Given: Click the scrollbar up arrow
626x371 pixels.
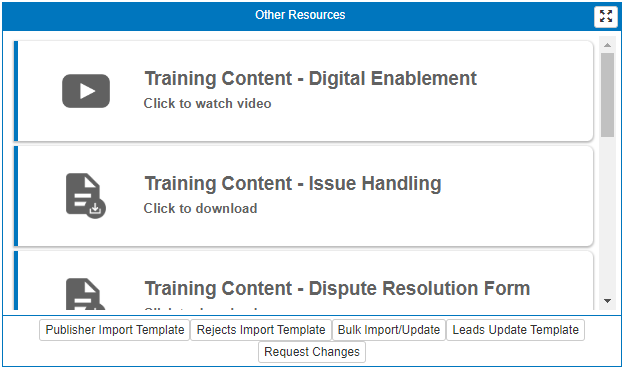Looking at the screenshot, I should 607,45.
